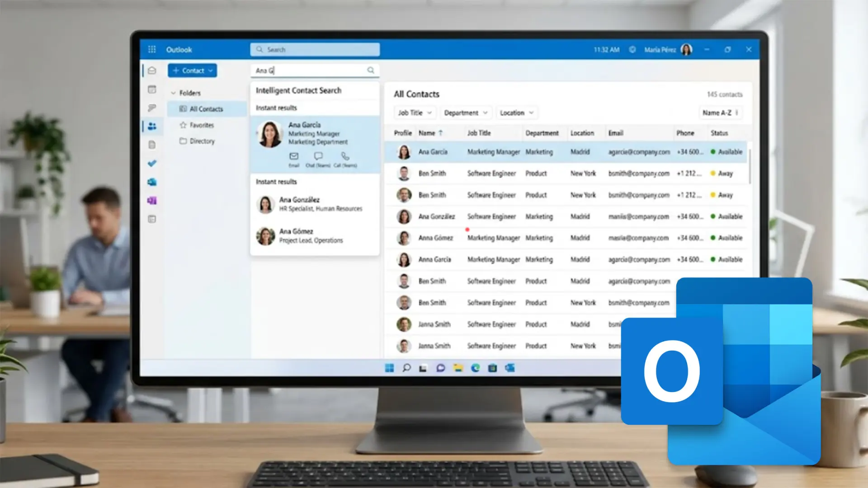Open taskbar search magnifier
The width and height of the screenshot is (868, 488).
click(406, 368)
